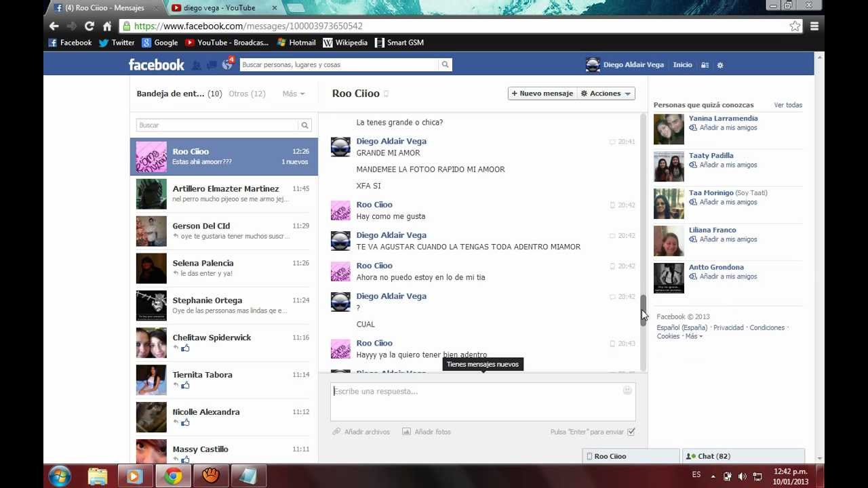Click Ver todas suggestions link
The width and height of the screenshot is (868, 488).
click(788, 105)
